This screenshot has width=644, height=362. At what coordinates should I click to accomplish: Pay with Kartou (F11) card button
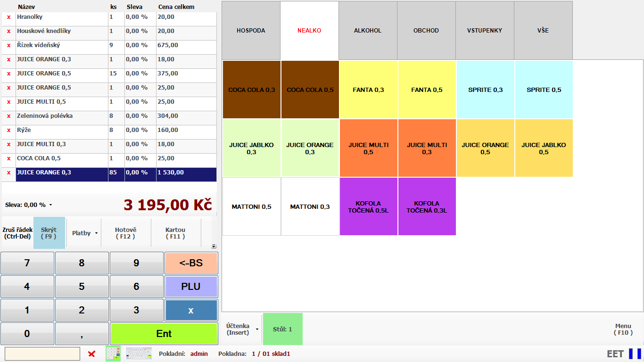[175, 233]
